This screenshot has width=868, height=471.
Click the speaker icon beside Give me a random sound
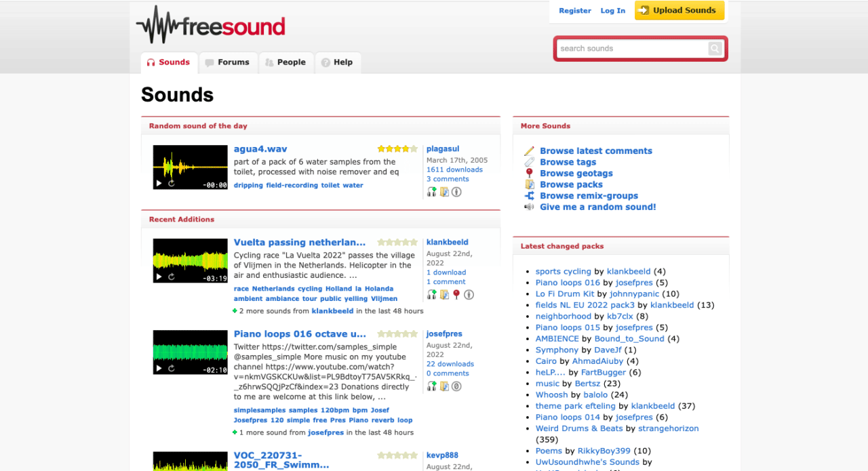pos(529,207)
